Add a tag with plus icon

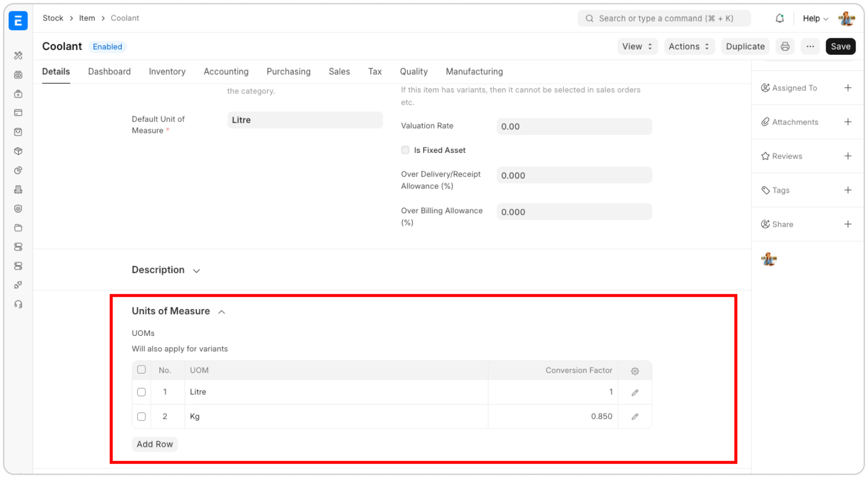point(848,190)
